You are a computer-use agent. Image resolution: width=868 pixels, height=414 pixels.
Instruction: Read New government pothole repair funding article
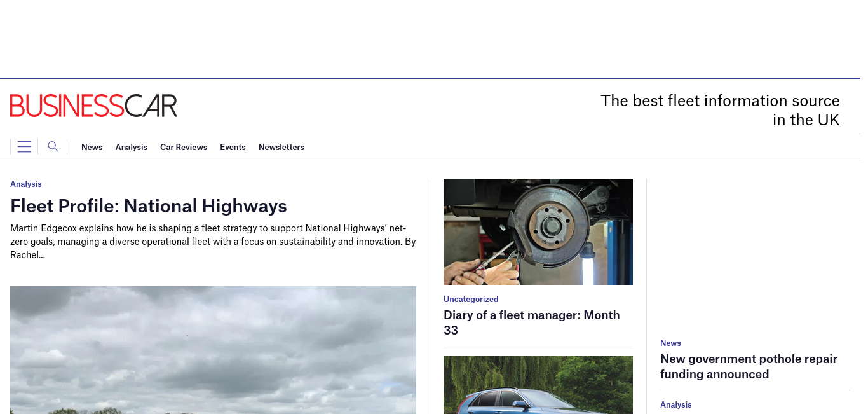pos(749,366)
